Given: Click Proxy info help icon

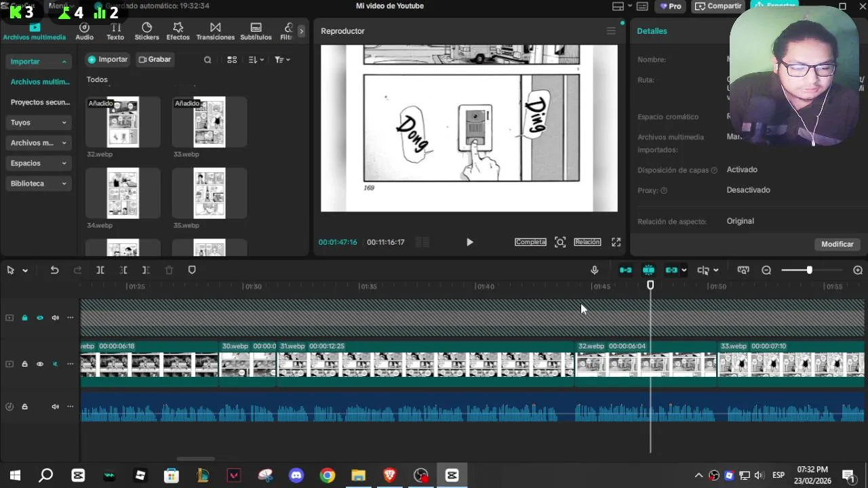Looking at the screenshot, I should 664,190.
